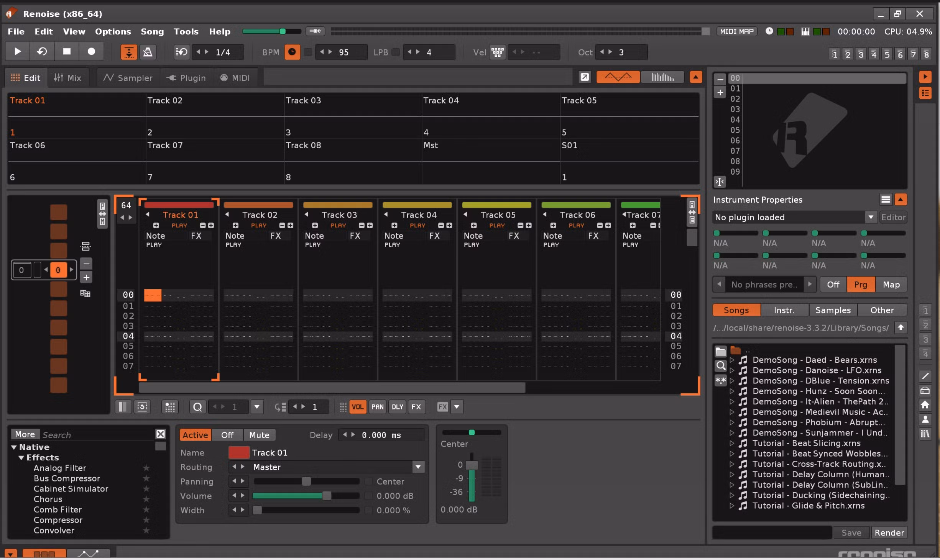Set phrase mode to Map
This screenshot has width=940, height=560.
point(891,285)
